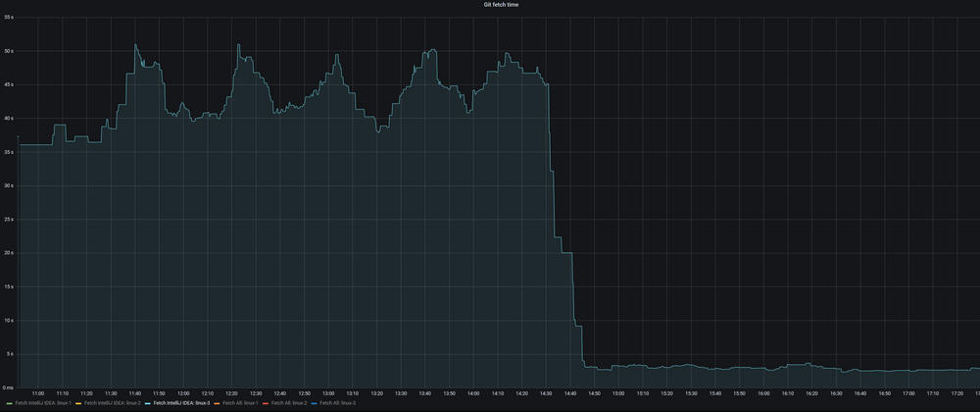This screenshot has width=980, height=412.
Task: Click the graph line peak near 12:22
Action: click(x=238, y=45)
